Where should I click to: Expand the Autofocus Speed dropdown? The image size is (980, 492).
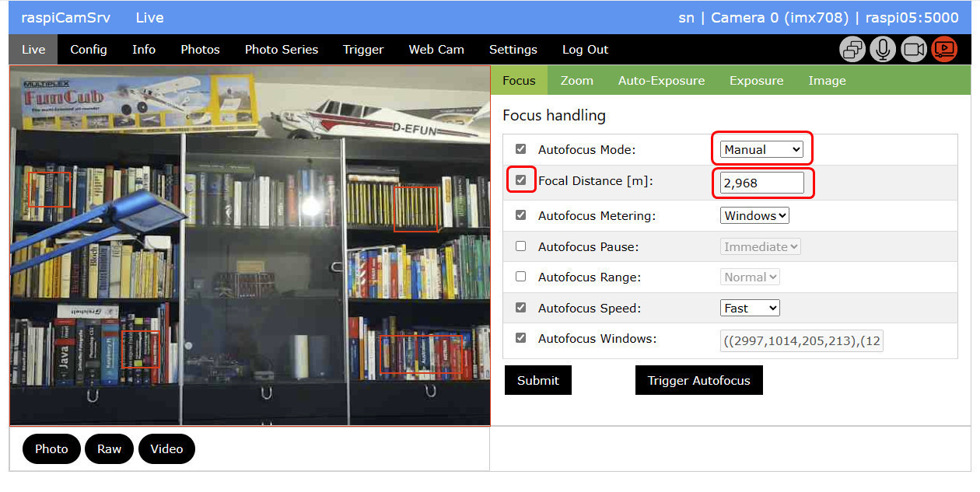[x=750, y=308]
